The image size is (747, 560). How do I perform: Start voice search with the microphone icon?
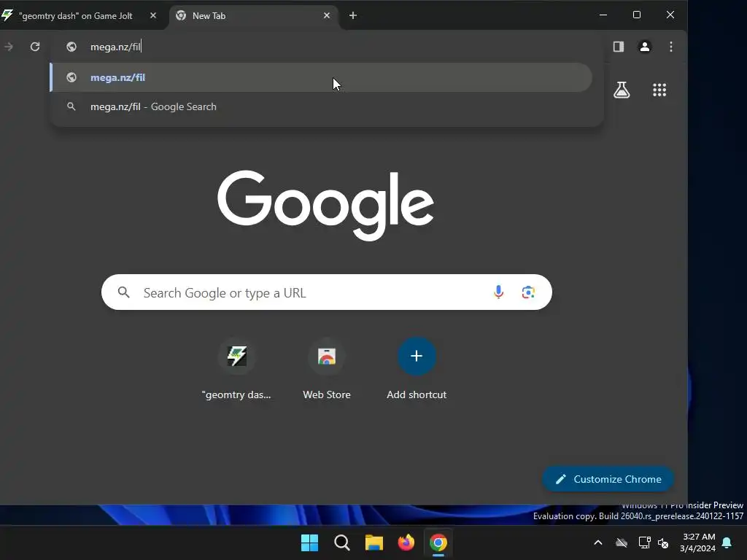point(498,292)
